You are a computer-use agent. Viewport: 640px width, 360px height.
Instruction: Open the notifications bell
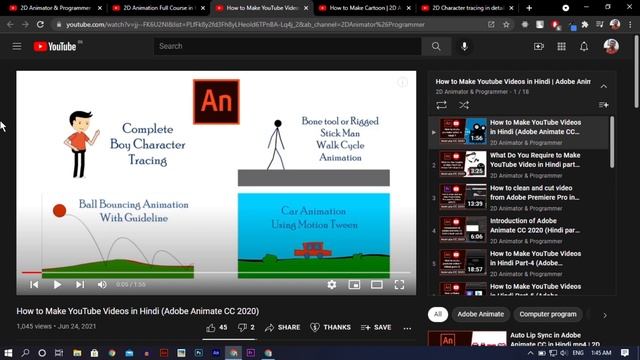[x=584, y=47]
